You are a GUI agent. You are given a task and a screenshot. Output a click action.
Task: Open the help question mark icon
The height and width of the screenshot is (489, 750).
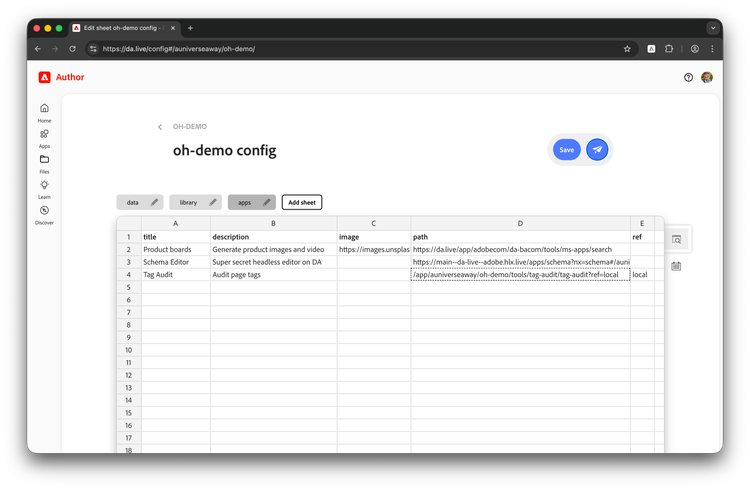coord(688,77)
